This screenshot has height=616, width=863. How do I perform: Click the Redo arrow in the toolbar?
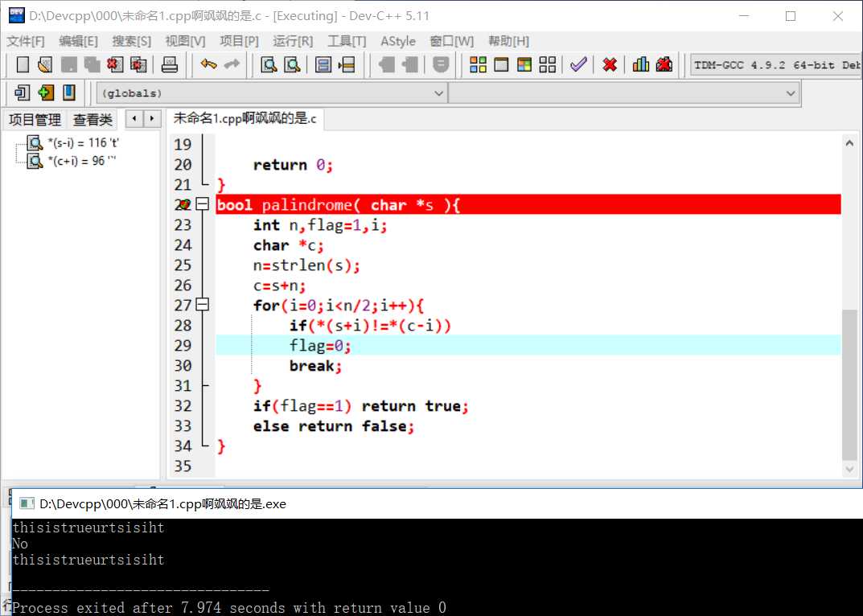click(x=232, y=64)
